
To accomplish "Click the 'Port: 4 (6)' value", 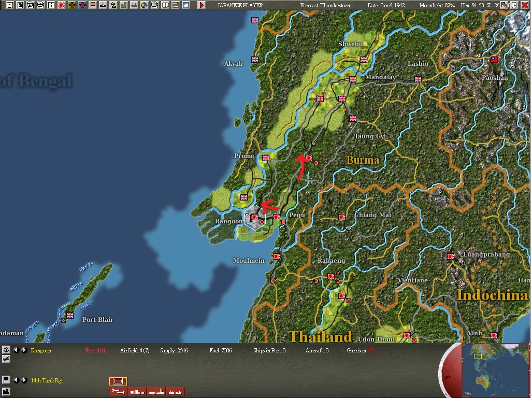I will (x=96, y=350).
